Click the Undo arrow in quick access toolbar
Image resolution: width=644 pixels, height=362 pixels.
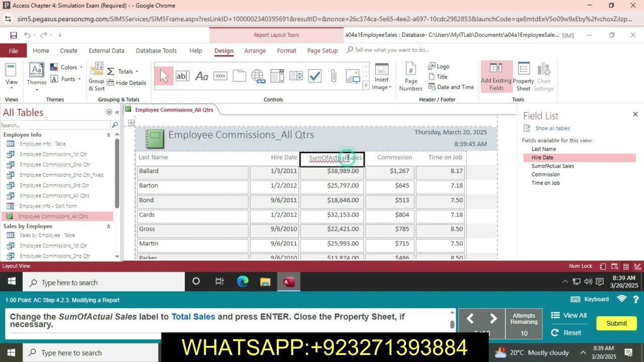click(x=27, y=35)
